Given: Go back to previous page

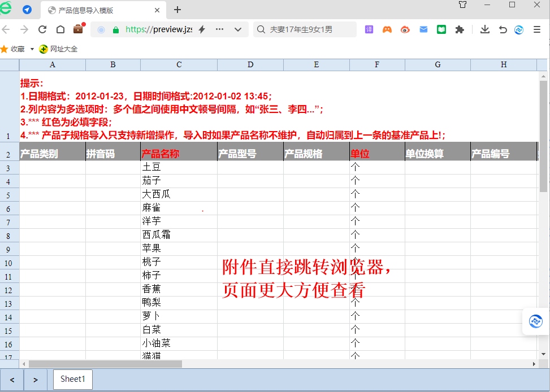Looking at the screenshot, I should (x=6, y=29).
